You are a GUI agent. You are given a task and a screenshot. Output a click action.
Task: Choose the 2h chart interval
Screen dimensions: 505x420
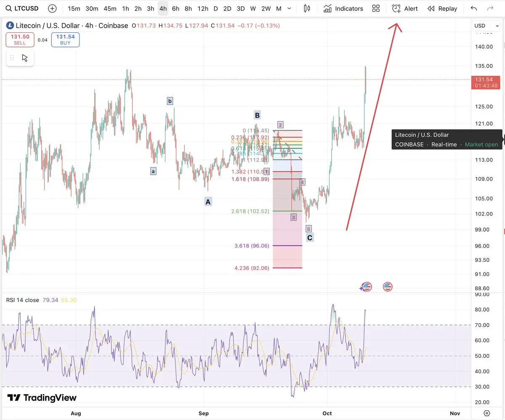pos(138,8)
